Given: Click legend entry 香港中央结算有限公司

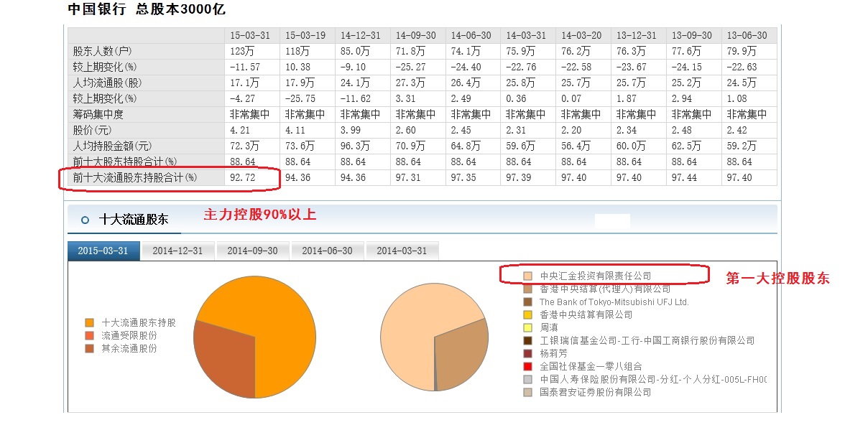Looking at the screenshot, I should [586, 314].
